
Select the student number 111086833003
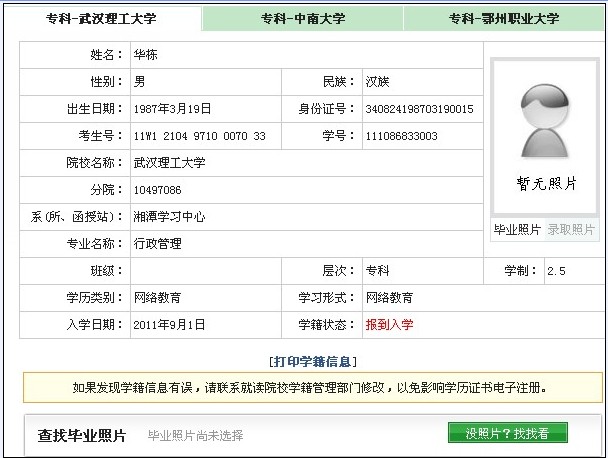point(401,136)
